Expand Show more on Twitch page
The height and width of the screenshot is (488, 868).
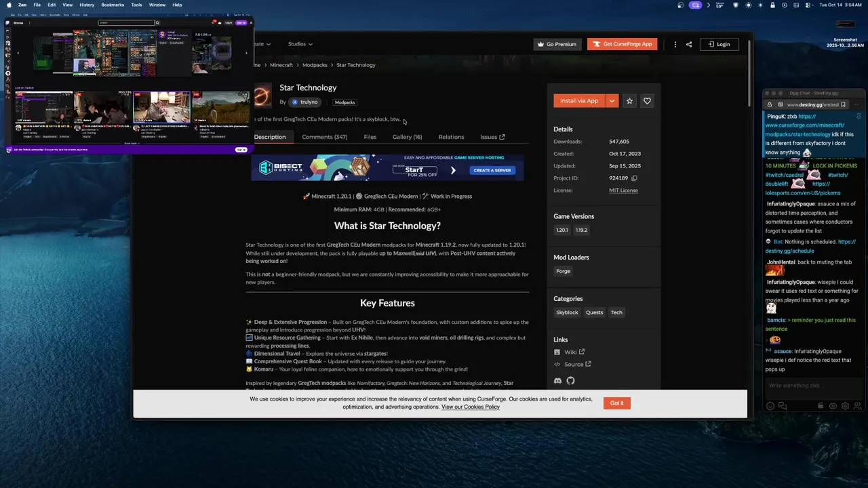click(132, 143)
